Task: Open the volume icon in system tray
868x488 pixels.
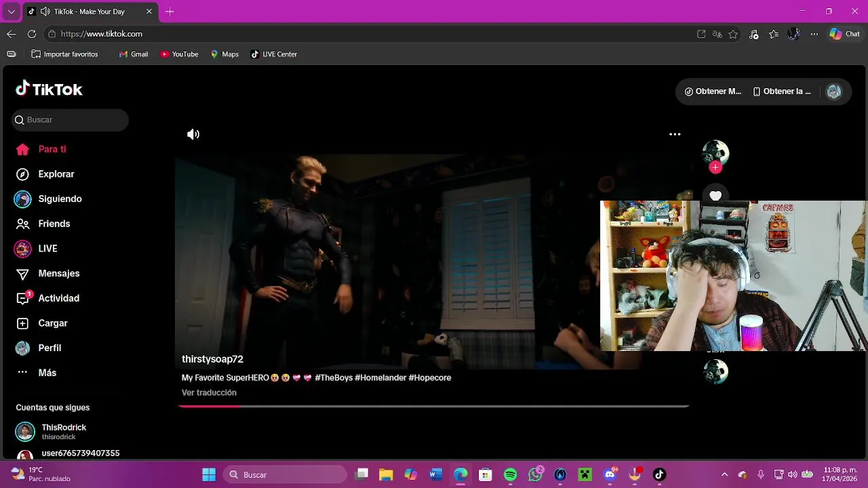Action: pos(792,474)
